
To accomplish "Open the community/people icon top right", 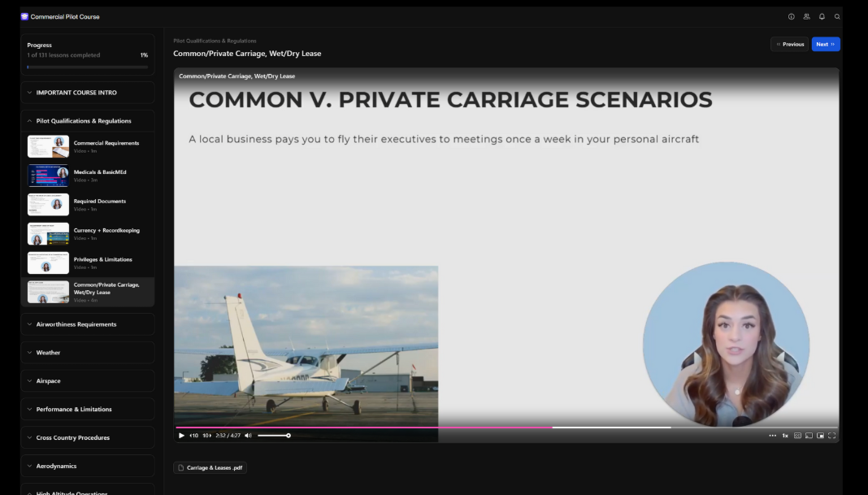I will click(x=806, y=15).
